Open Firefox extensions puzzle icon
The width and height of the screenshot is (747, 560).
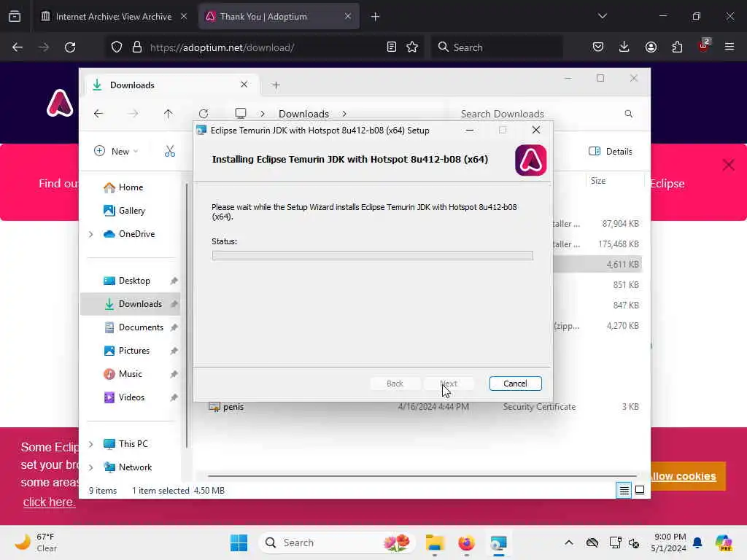[677, 47]
